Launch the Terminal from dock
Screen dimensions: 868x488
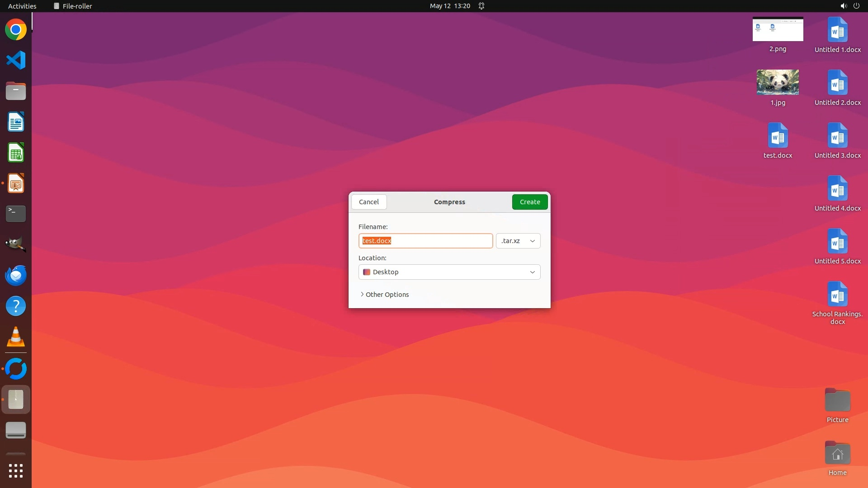(16, 214)
